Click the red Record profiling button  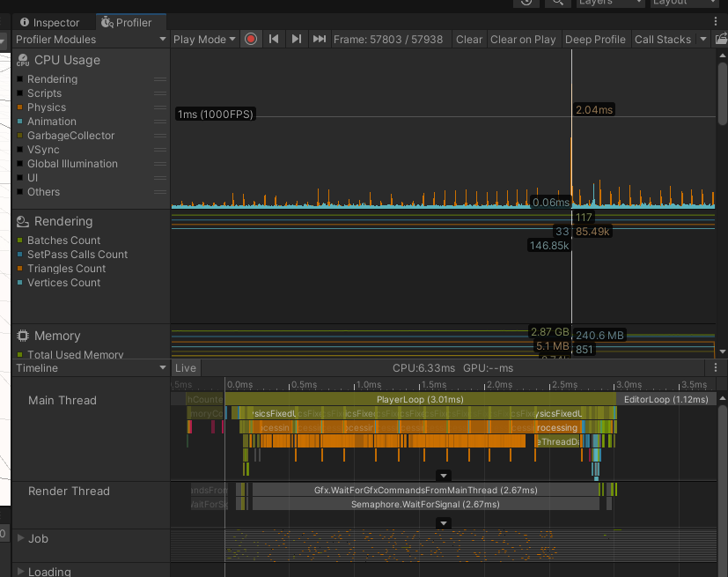pos(251,40)
